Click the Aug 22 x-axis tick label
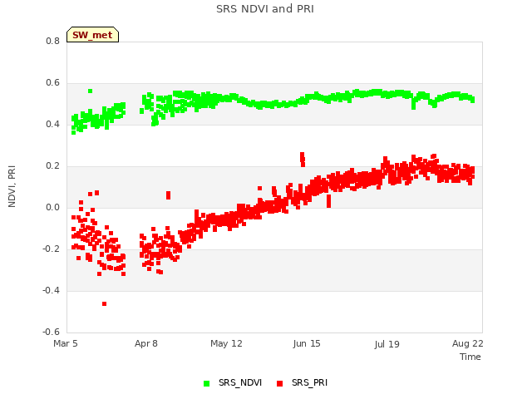Screen dimensions: 532x399 coord(467,343)
